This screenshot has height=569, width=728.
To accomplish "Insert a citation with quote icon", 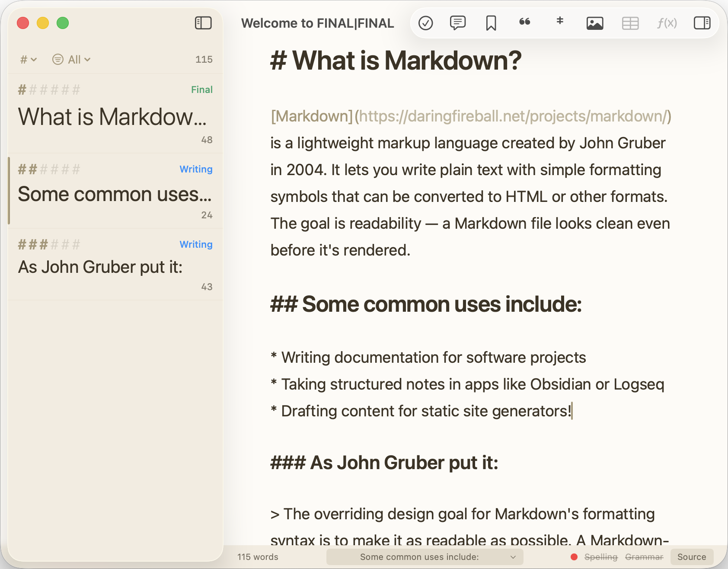I will (x=525, y=22).
